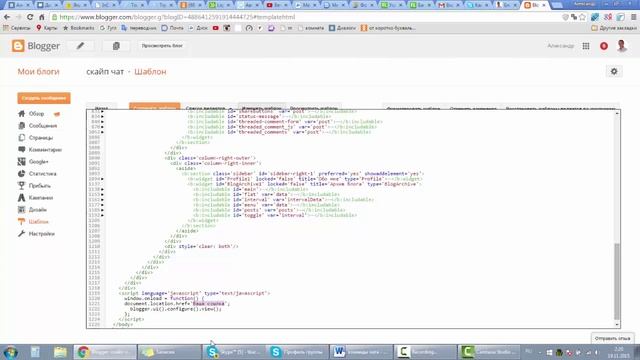Open the red notifications icon
This screenshot has height=360, width=640.
click(x=604, y=46)
